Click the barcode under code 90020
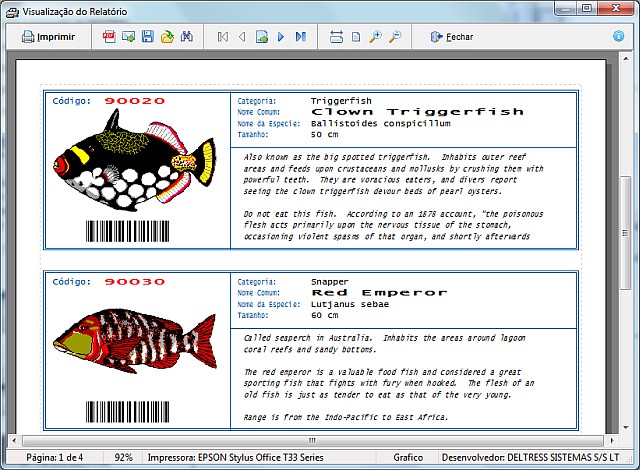This screenshot has width=640, height=470. click(x=127, y=231)
